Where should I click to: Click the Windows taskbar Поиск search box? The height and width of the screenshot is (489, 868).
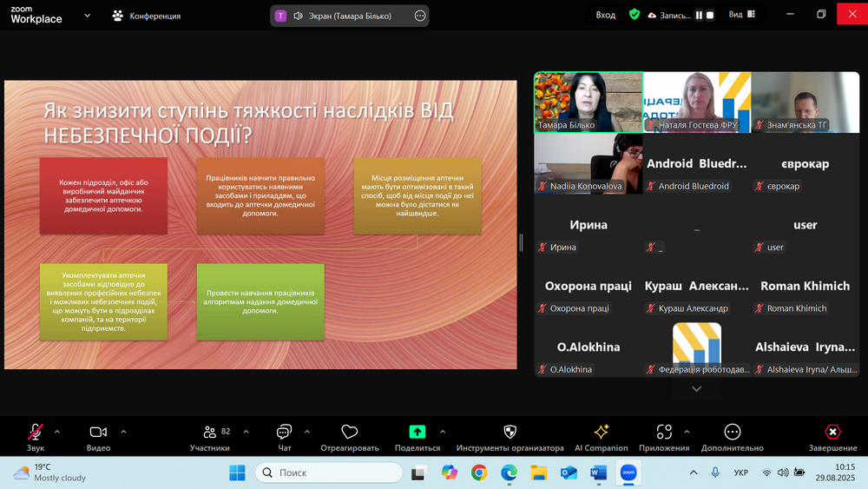point(328,472)
